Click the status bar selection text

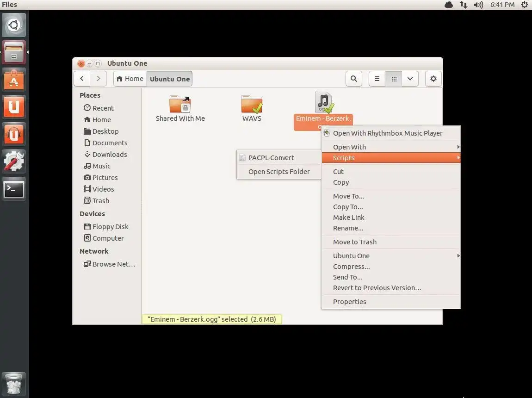pyautogui.click(x=212, y=319)
